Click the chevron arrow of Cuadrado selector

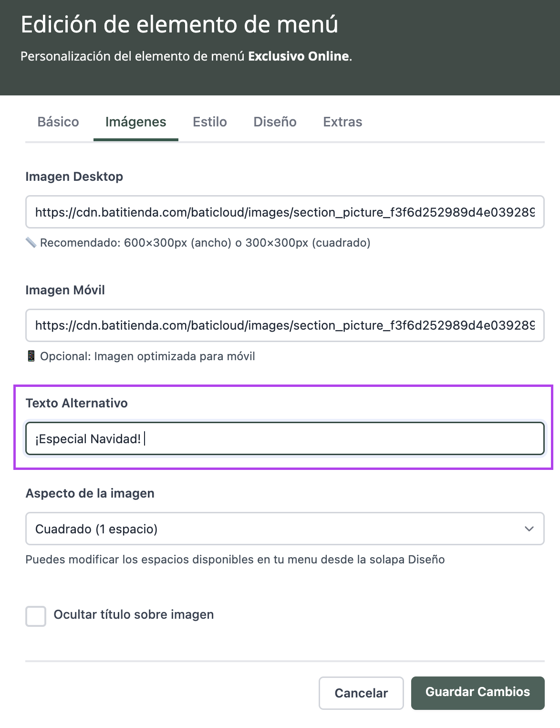click(529, 529)
